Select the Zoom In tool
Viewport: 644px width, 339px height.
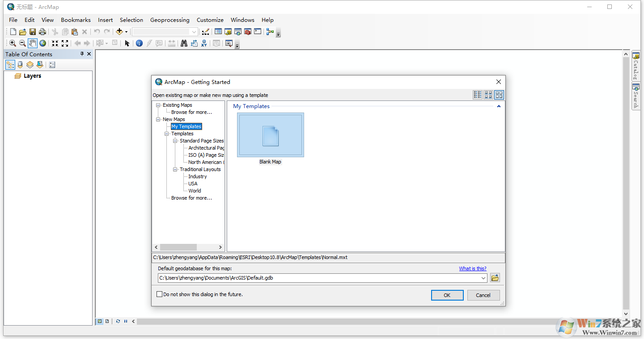click(13, 43)
